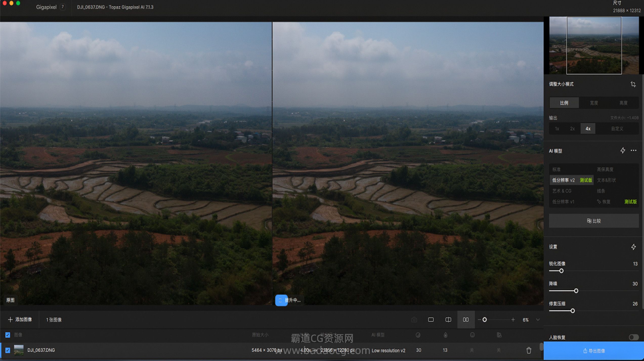Click the 比较 compare button
The height and width of the screenshot is (361, 644).
point(594,221)
